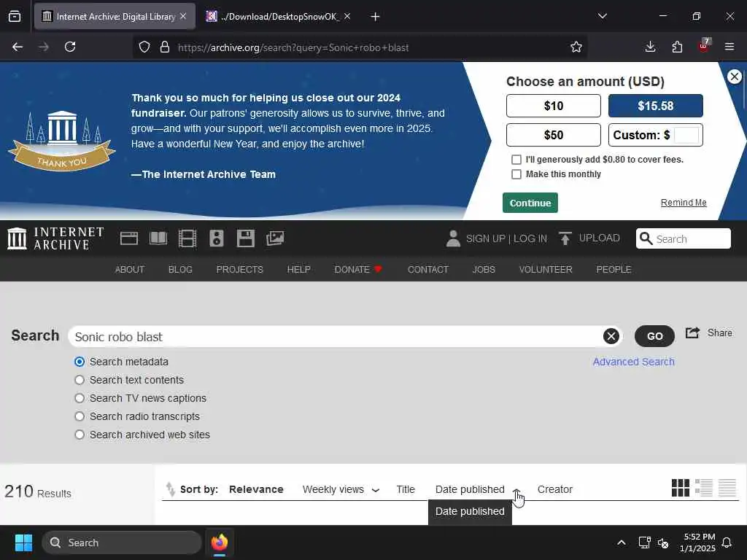This screenshot has height=560, width=747.
Task: Check the cover fees checkbox
Action: [x=516, y=160]
